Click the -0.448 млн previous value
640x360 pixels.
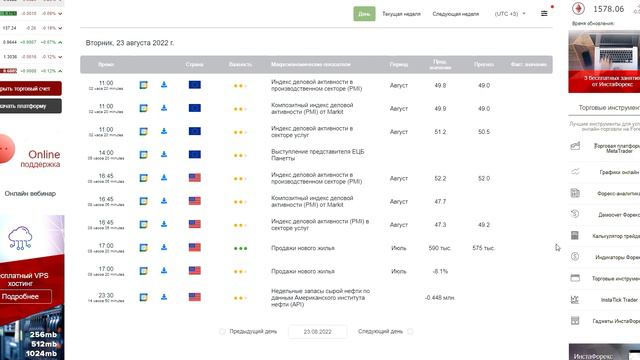click(440, 298)
